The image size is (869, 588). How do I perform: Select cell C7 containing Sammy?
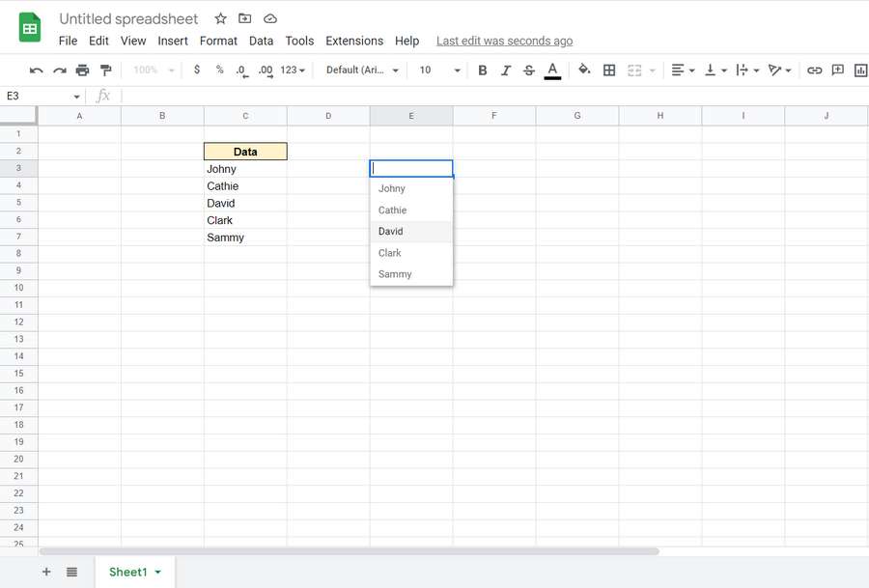(245, 238)
